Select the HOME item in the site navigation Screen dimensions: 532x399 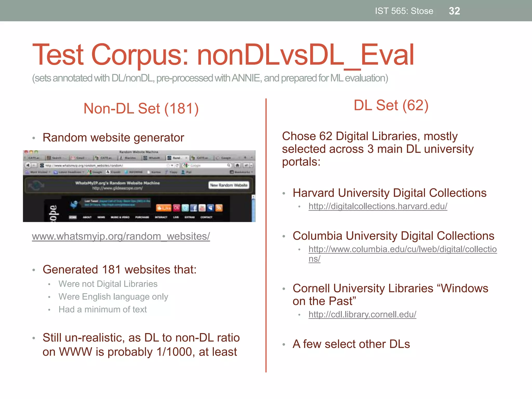(x=73, y=217)
